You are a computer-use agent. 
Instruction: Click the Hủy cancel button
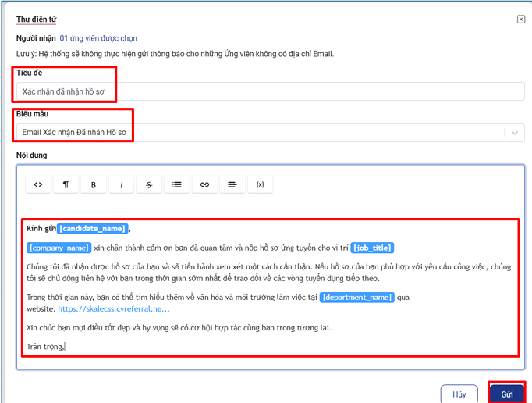point(459,394)
